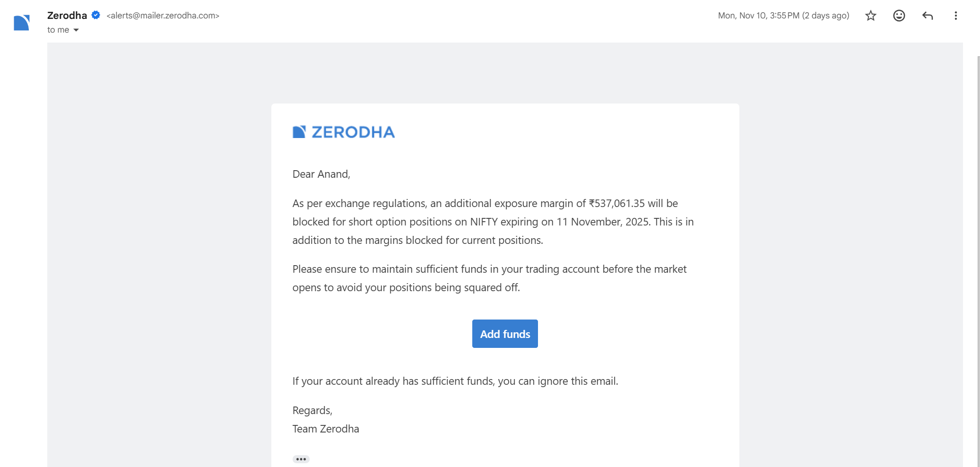Image resolution: width=980 pixels, height=467 pixels.
Task: Click the blue verified sender badge
Action: pyautogui.click(x=96, y=15)
